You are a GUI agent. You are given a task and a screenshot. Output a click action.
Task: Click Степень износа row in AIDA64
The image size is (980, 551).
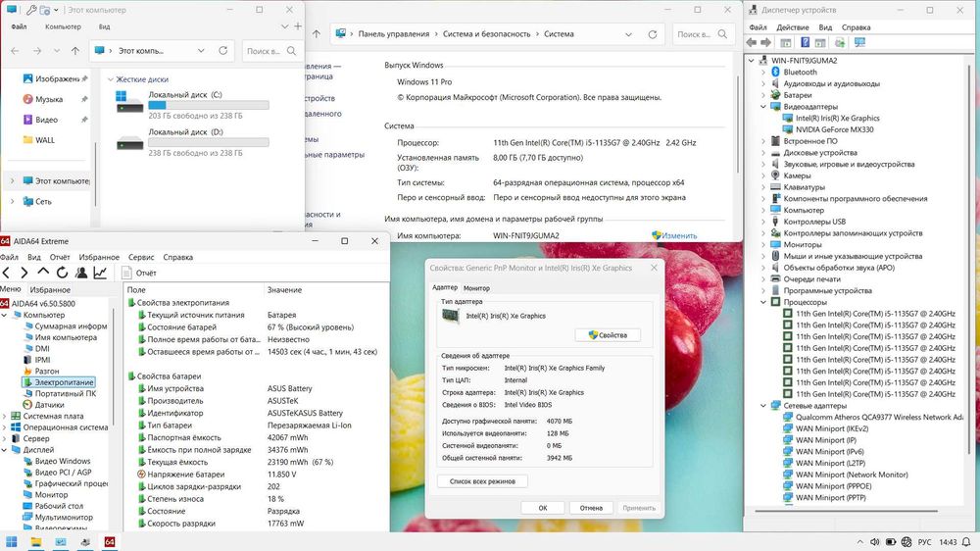[256, 499]
